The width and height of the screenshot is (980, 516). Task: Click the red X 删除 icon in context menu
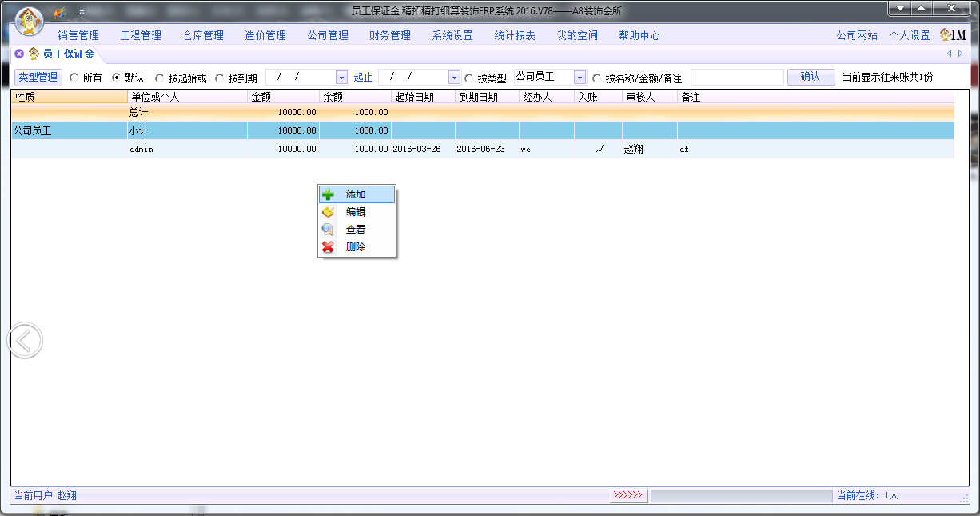click(x=328, y=247)
